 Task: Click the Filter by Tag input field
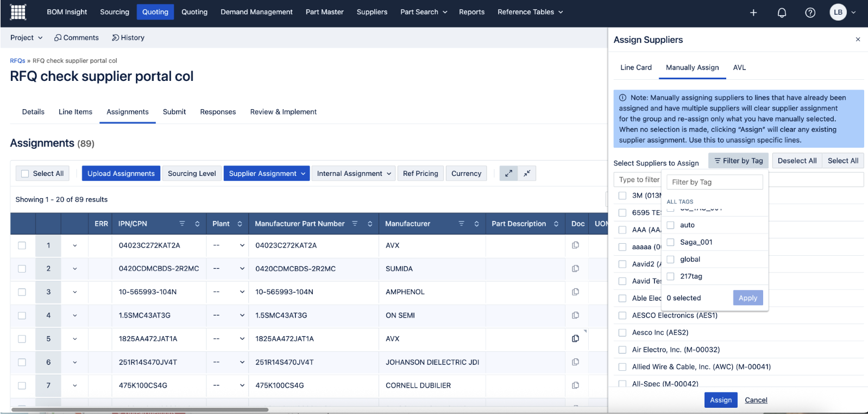[715, 182]
